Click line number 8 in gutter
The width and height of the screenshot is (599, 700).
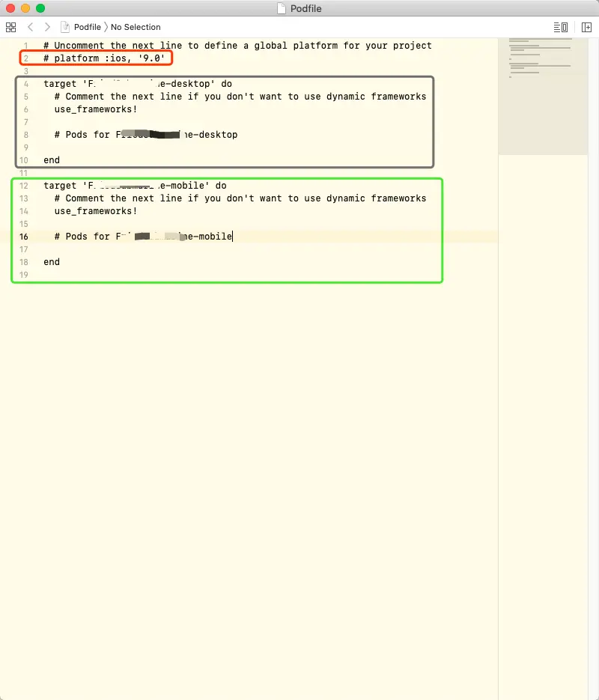click(26, 135)
